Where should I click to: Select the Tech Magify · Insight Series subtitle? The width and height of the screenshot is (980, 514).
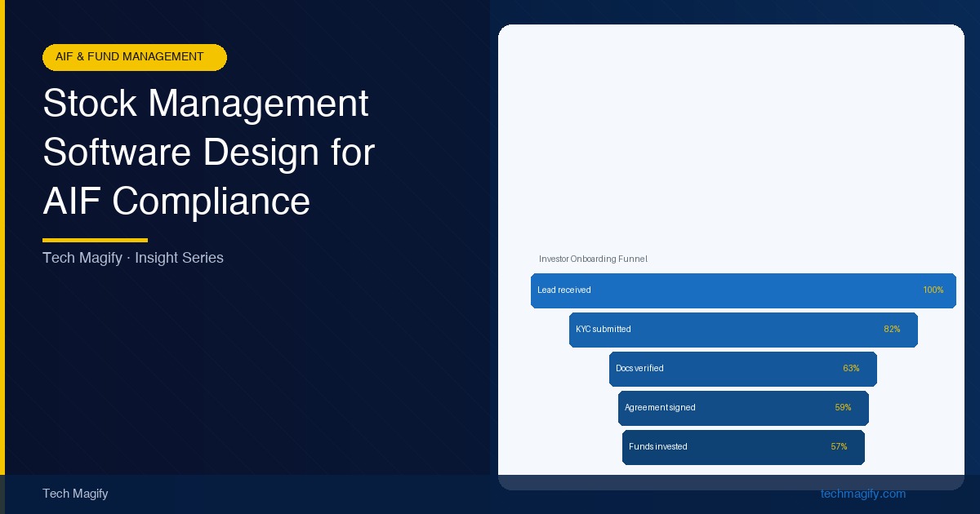click(x=132, y=258)
